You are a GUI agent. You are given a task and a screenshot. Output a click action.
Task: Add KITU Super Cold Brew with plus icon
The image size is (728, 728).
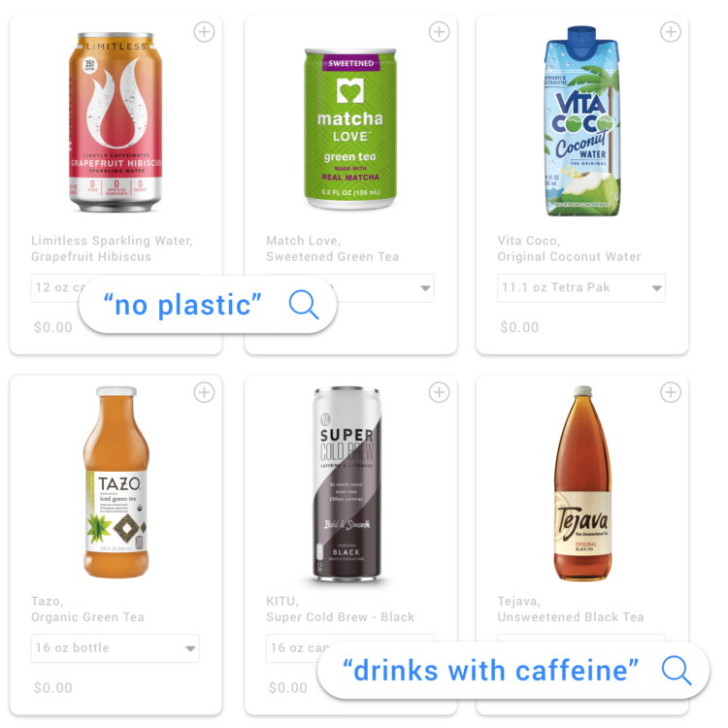(439, 392)
